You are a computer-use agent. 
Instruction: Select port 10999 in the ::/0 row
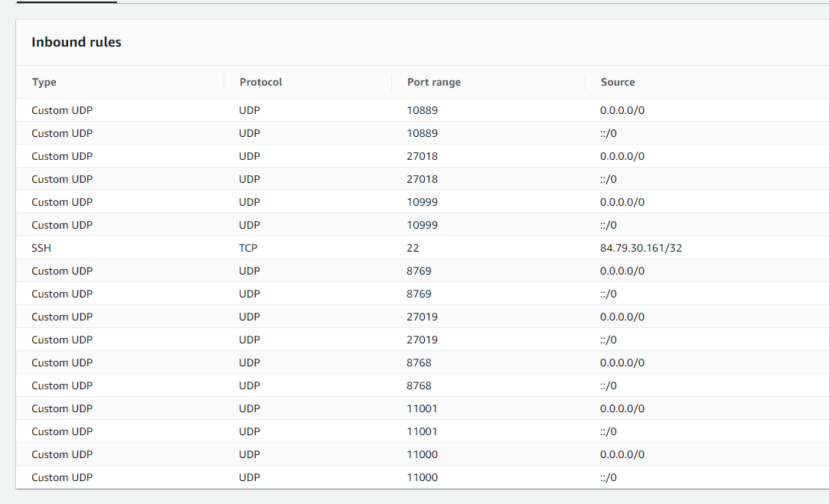pyautogui.click(x=422, y=225)
